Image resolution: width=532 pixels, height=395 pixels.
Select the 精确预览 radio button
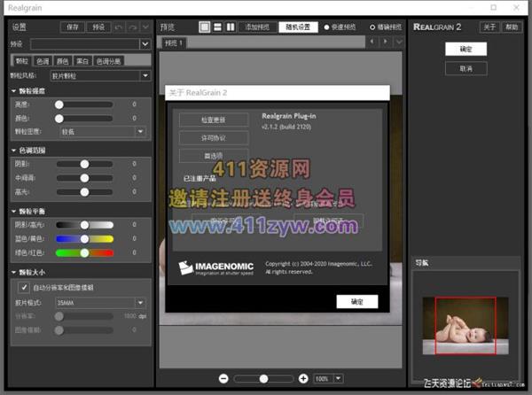(372, 27)
